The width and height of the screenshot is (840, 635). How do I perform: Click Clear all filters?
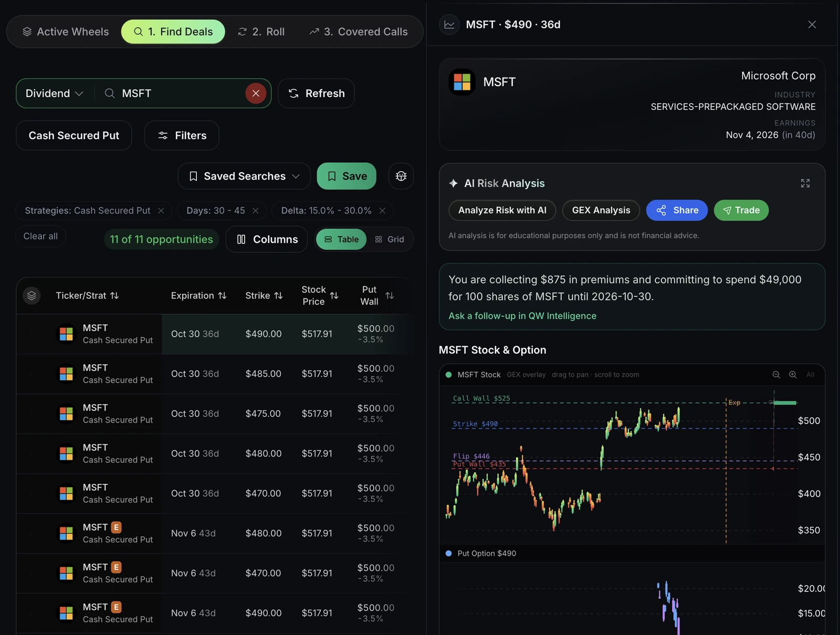[x=40, y=236]
